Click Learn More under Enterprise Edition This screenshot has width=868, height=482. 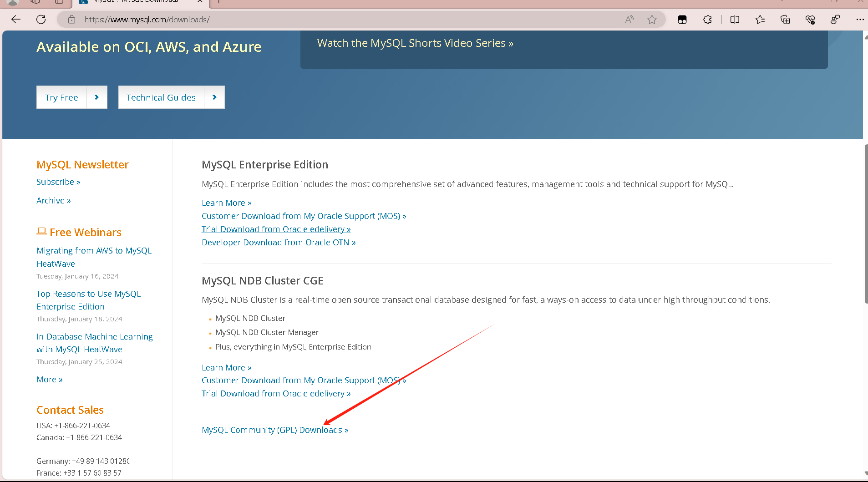pos(227,203)
